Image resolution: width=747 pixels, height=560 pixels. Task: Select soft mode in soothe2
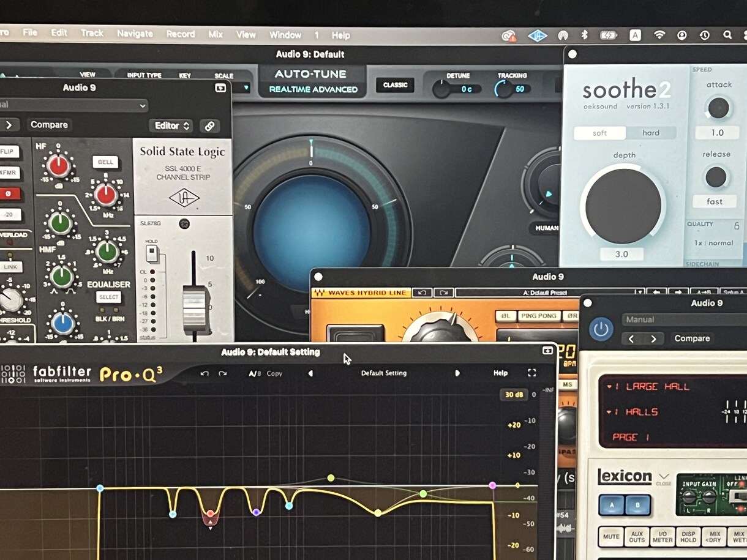600,133
